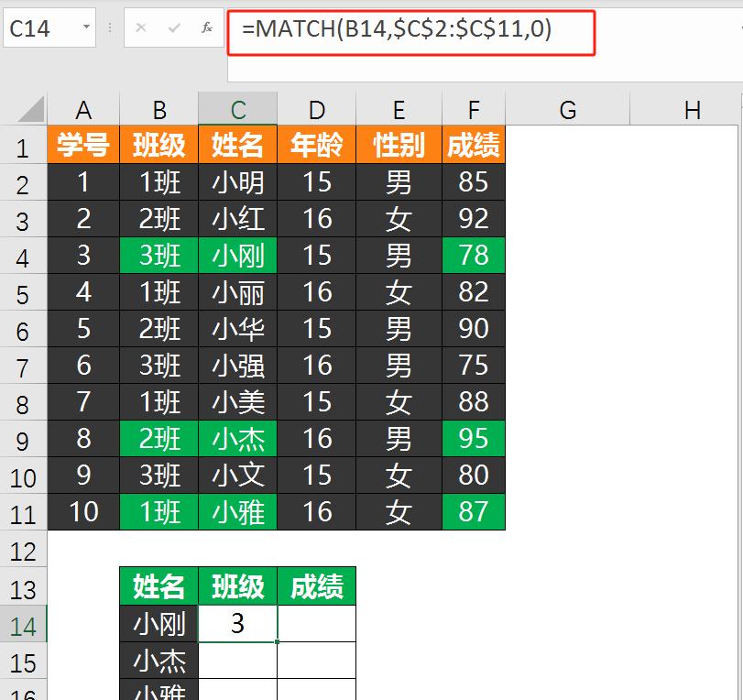The height and width of the screenshot is (700, 743).
Task: Click the orange 班级 header cell in row 1
Action: tap(159, 145)
